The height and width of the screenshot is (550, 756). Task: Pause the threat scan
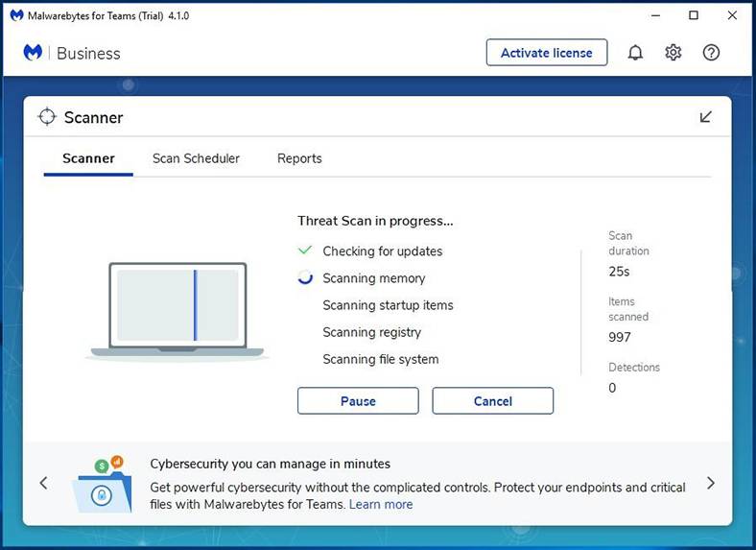(358, 401)
